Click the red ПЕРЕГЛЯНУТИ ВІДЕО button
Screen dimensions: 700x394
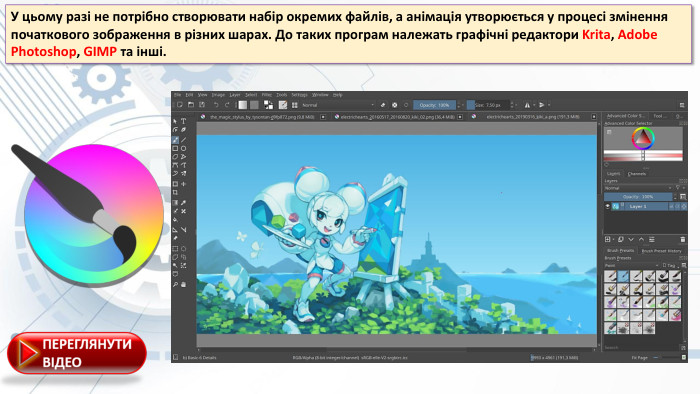77,353
